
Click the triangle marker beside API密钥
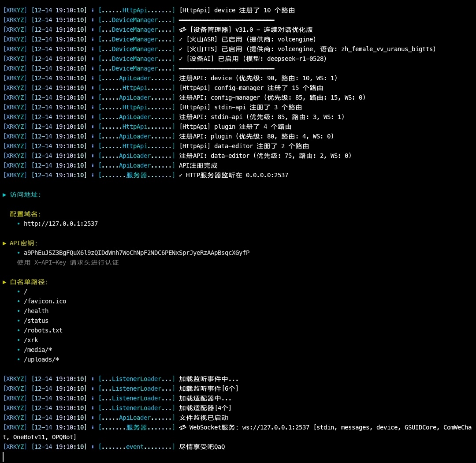[5, 243]
